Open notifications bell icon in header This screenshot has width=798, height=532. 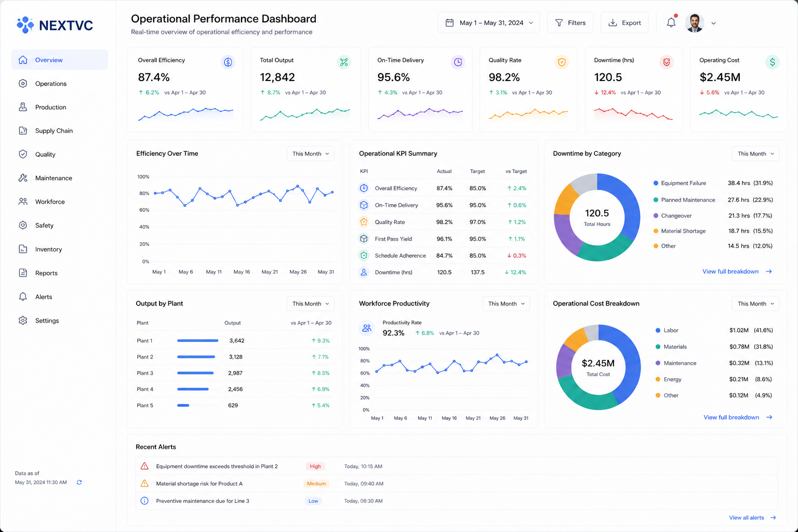[x=671, y=23]
